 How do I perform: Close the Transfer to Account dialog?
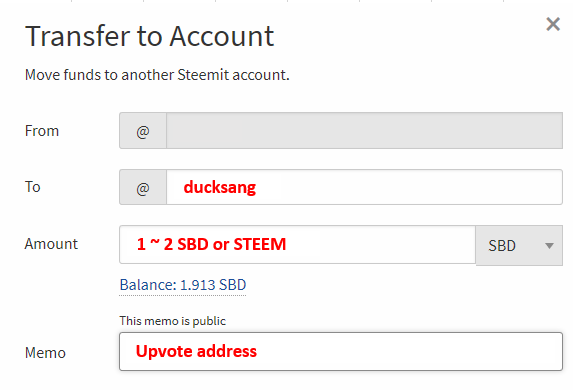[x=553, y=24]
